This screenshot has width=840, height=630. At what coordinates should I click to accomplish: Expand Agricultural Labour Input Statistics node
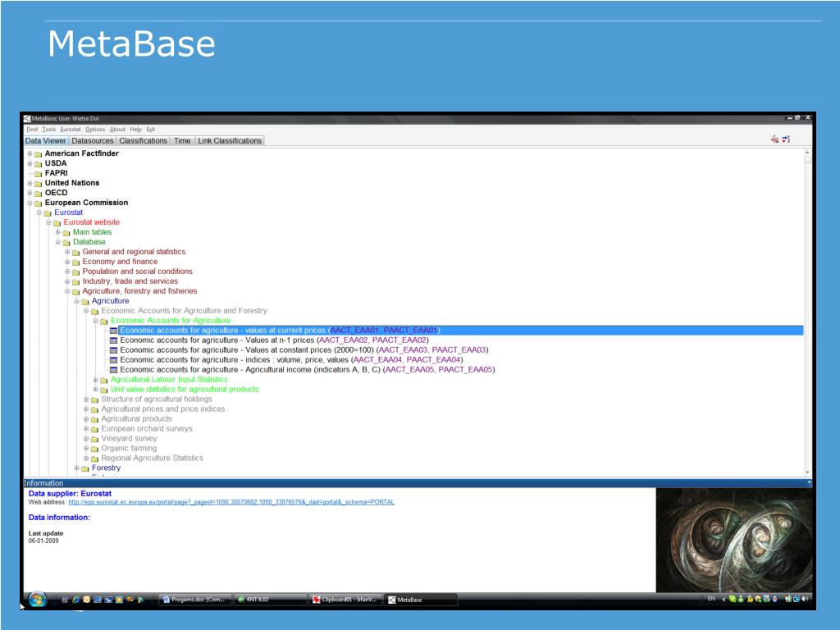pyautogui.click(x=95, y=380)
